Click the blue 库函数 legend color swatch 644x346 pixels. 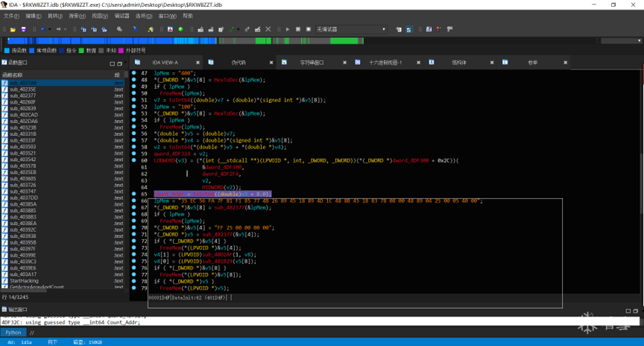tap(6, 51)
